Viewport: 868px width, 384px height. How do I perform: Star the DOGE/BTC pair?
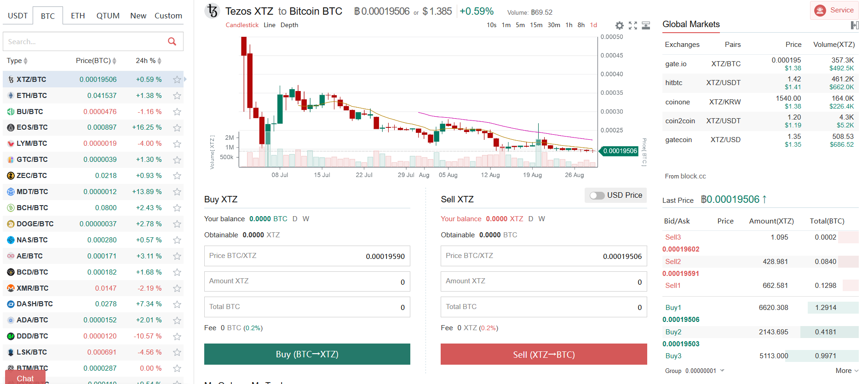coord(177,224)
